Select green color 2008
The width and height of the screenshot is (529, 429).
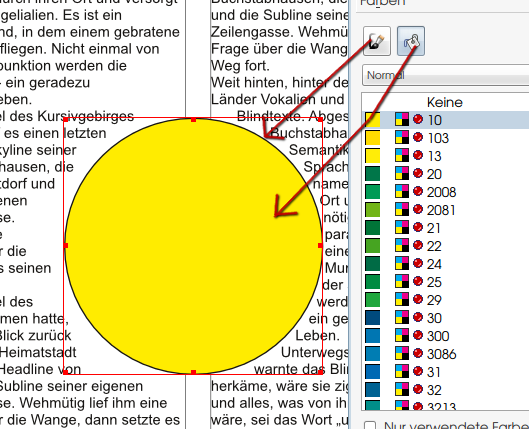coord(445,192)
